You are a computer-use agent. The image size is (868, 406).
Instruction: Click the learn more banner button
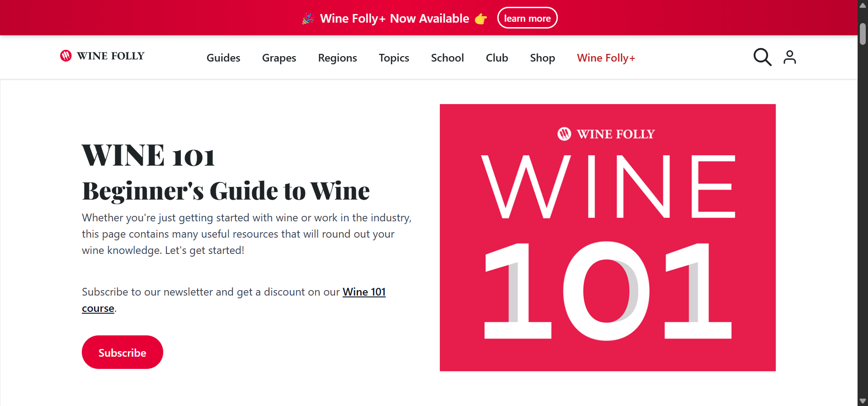527,18
